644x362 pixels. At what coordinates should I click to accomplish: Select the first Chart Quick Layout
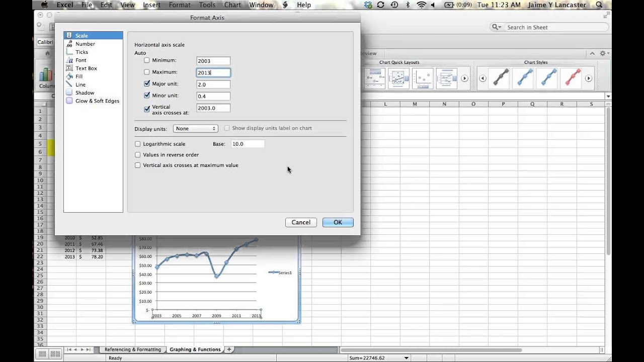(x=374, y=78)
